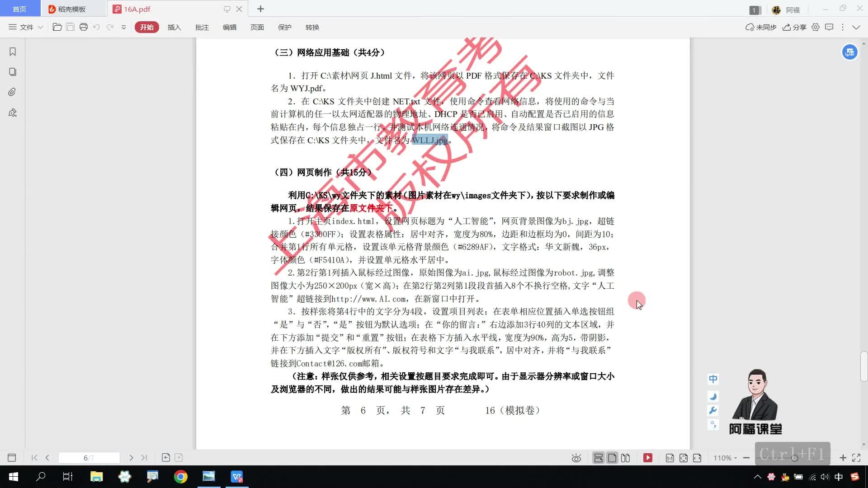Viewport: 868px width, 488px height.
Task: Click the 分享 share button
Action: pyautogui.click(x=795, y=27)
